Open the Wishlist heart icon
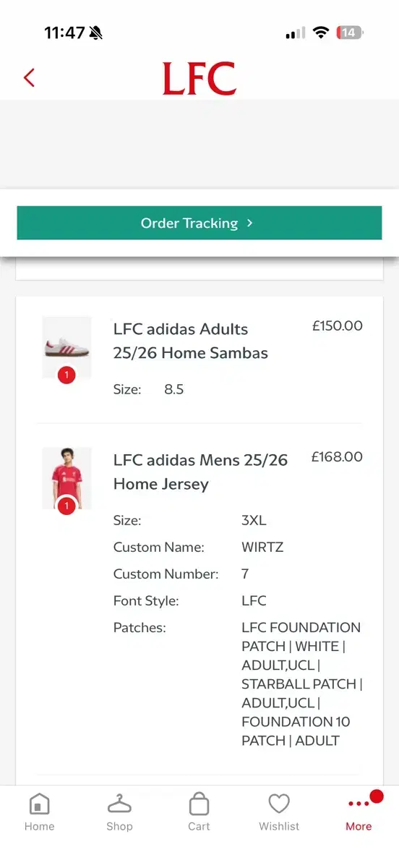 click(x=279, y=804)
